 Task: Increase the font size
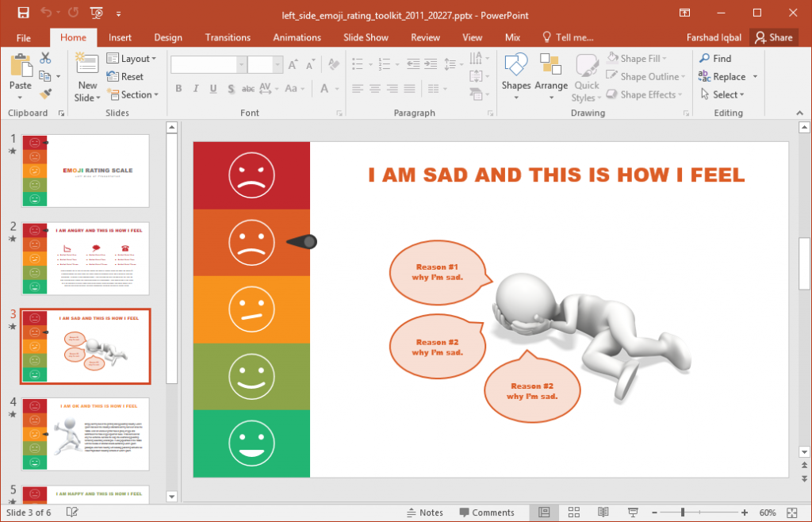(293, 65)
